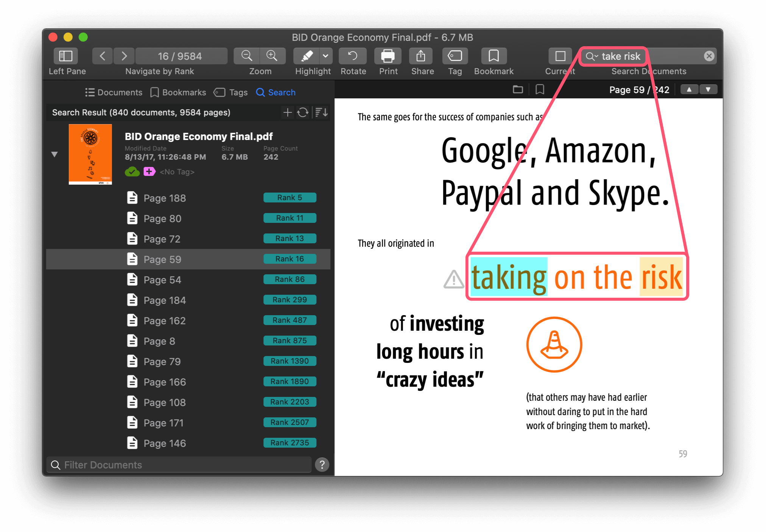Collapse BID Orange Economy Final.pdf results

coord(54,154)
